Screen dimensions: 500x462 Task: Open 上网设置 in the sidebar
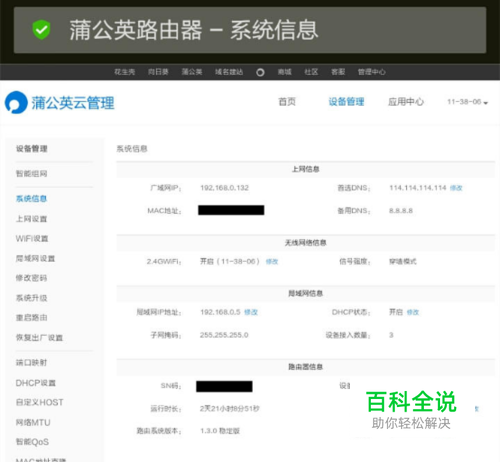(x=32, y=219)
